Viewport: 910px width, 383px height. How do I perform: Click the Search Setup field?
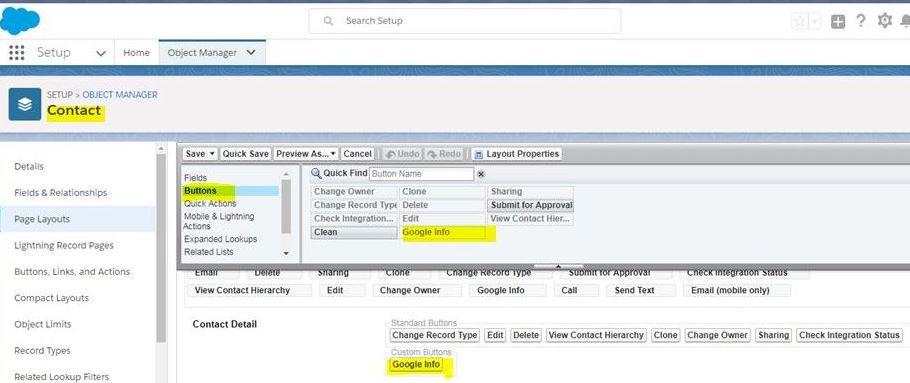(465, 21)
